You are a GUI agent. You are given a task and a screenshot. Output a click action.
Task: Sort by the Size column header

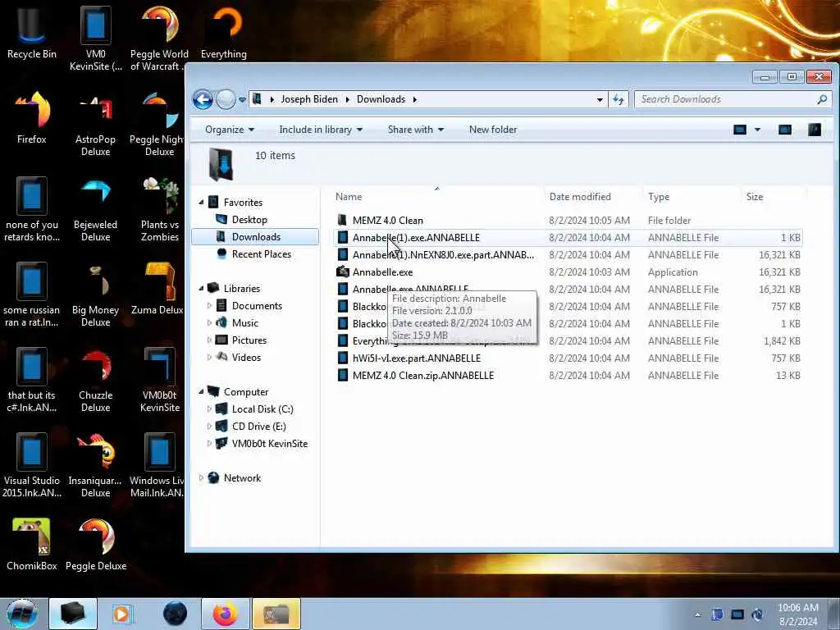774,197
